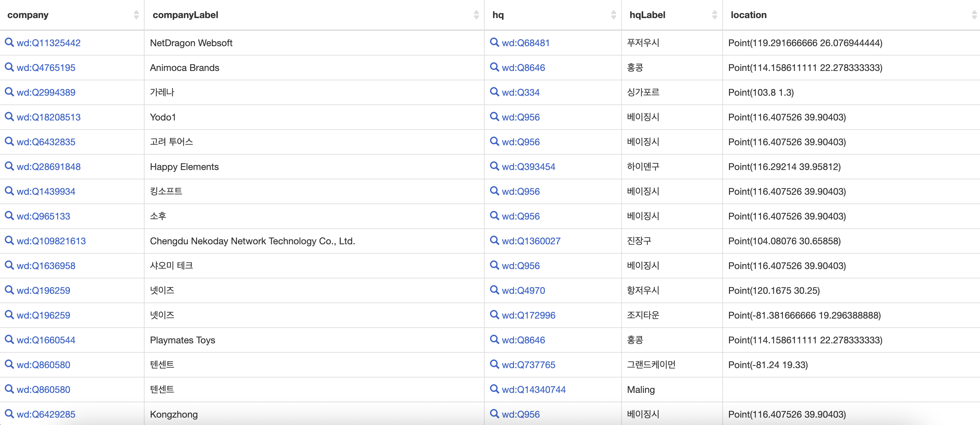Sort table using hq column arrows
This screenshot has height=425, width=980.
[613, 15]
